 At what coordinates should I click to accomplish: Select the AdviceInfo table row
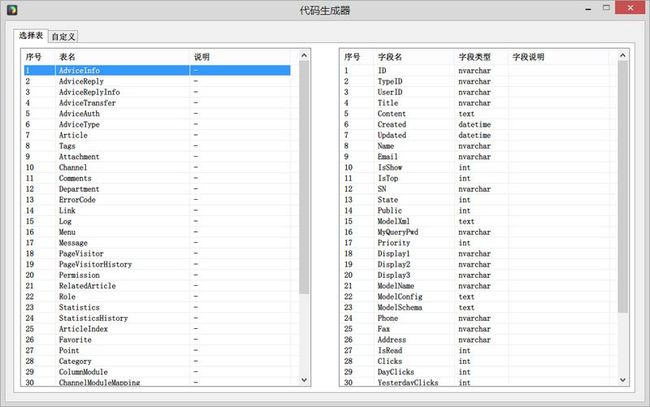tap(157, 70)
